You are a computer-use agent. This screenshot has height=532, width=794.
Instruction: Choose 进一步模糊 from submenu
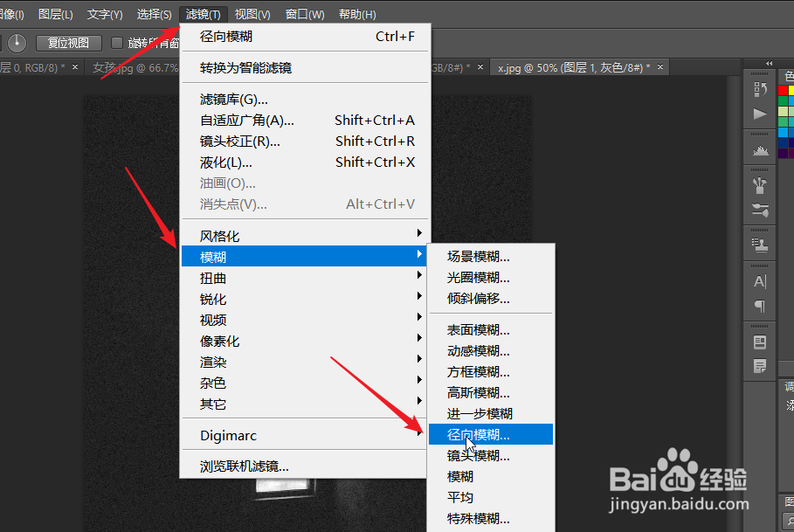coord(491,414)
